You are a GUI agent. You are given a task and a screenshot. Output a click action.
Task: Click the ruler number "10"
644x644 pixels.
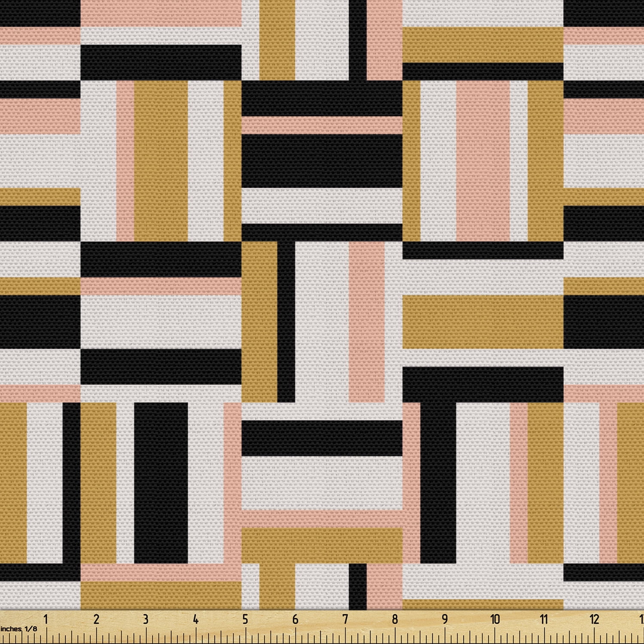495,619
